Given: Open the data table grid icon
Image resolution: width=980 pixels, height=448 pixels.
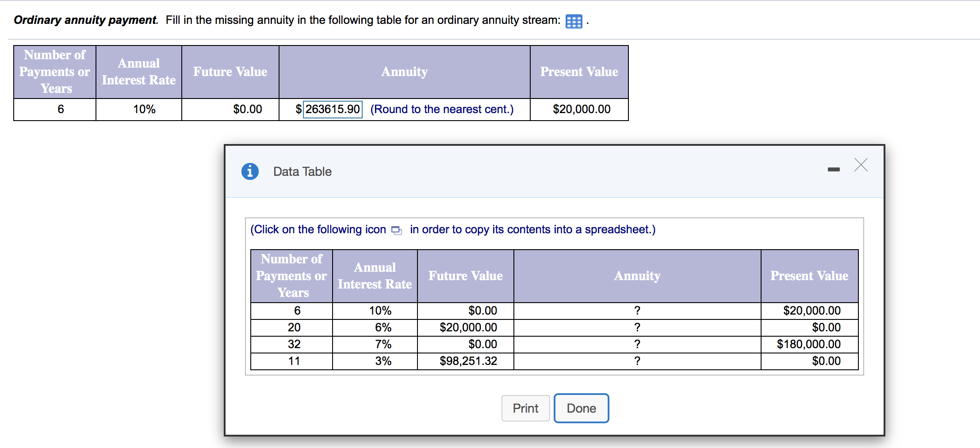Looking at the screenshot, I should point(574,21).
